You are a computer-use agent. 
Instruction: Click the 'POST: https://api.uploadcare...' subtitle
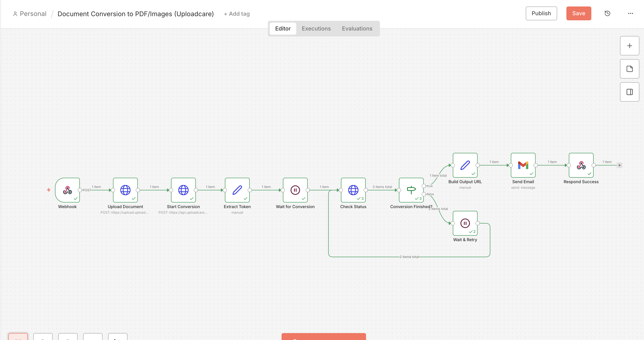pos(183,212)
